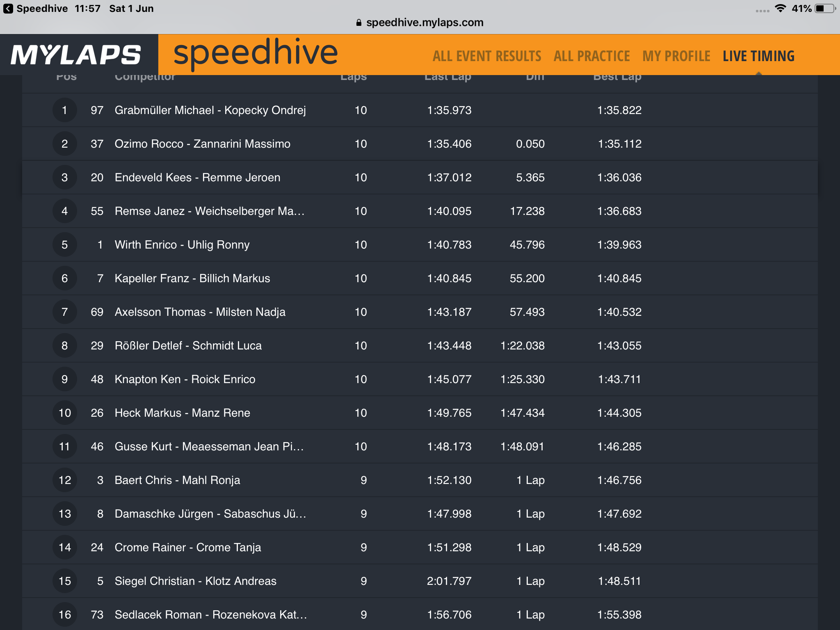
Task: Go to MY PROFILE
Action: [676, 56]
